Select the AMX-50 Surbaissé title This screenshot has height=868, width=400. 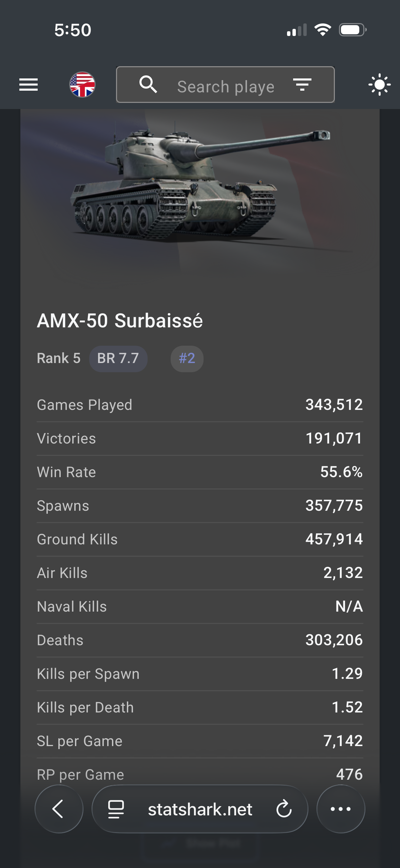coord(120,321)
